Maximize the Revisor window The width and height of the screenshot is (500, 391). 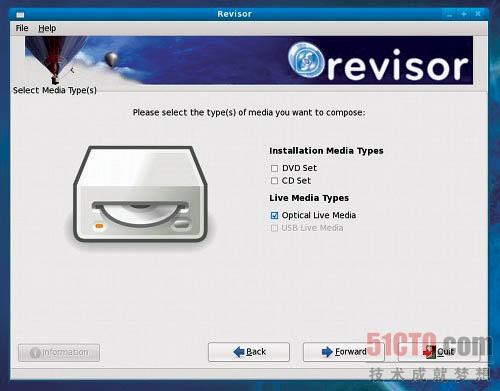464,14
